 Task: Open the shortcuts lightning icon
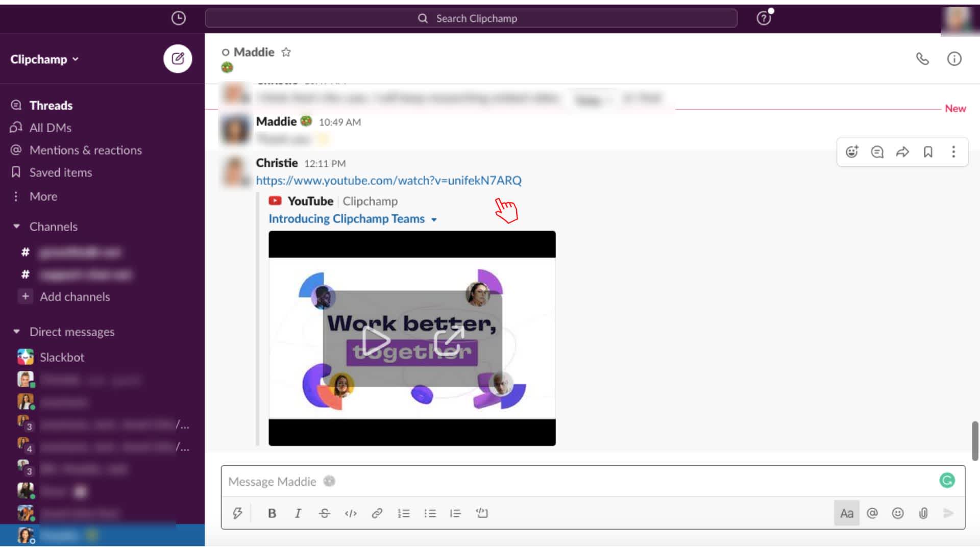click(x=237, y=513)
